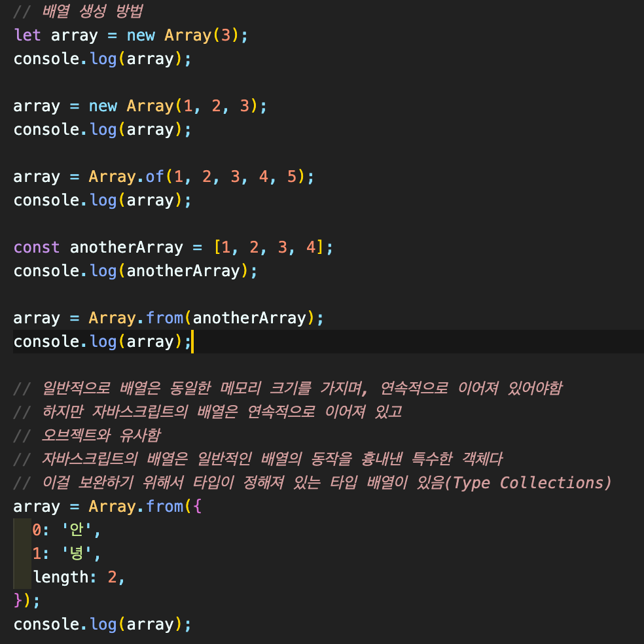Click the comment starting with '일반적으로 배열은 동일한 메모리'
The width and height of the screenshot is (644, 644).
(287, 389)
